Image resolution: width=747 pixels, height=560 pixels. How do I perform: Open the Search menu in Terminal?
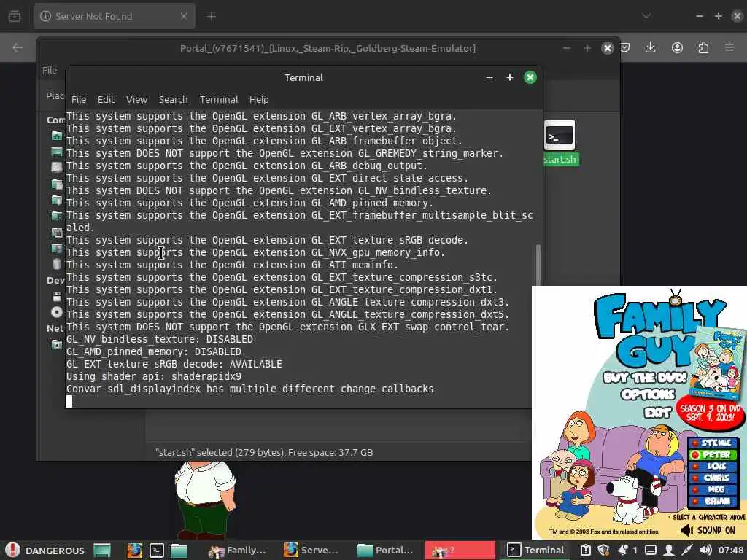coord(173,99)
